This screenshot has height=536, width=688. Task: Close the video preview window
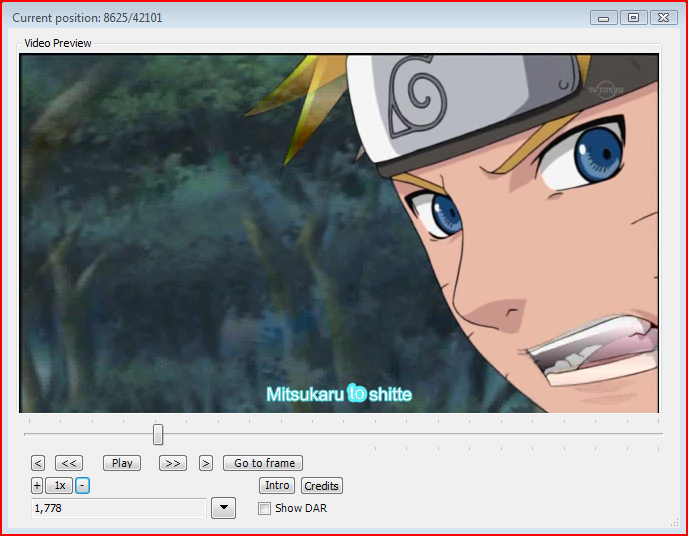(663, 18)
